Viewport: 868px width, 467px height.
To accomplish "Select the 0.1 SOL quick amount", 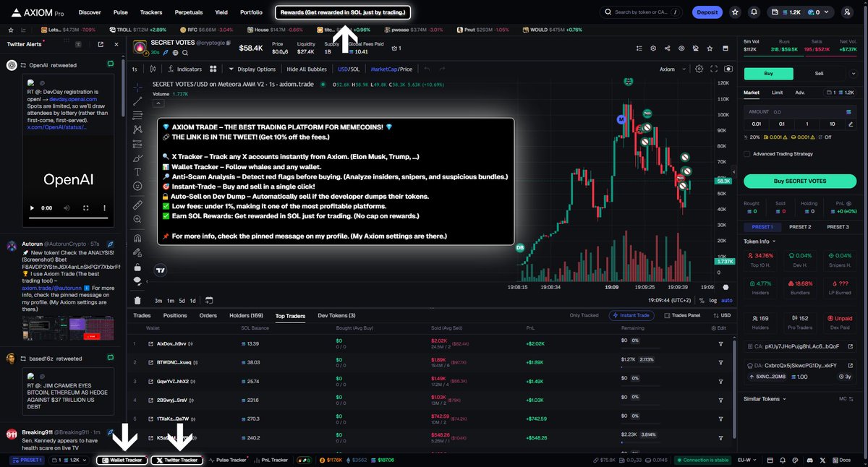I will point(782,124).
